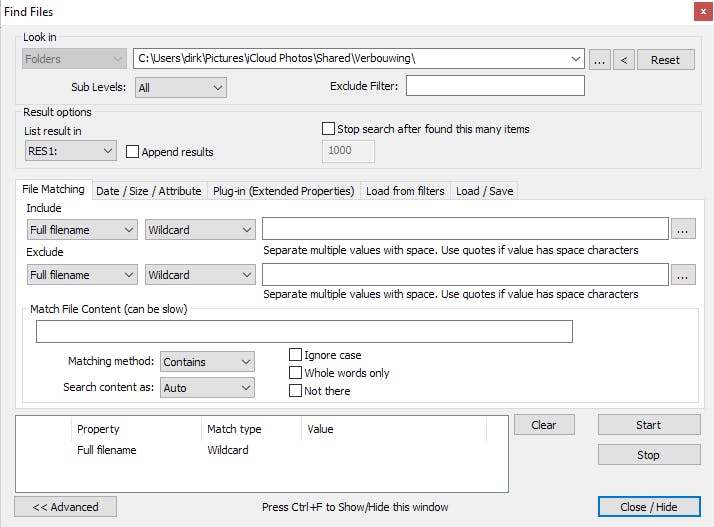Open the RES1 result list dropdown

pos(70,151)
